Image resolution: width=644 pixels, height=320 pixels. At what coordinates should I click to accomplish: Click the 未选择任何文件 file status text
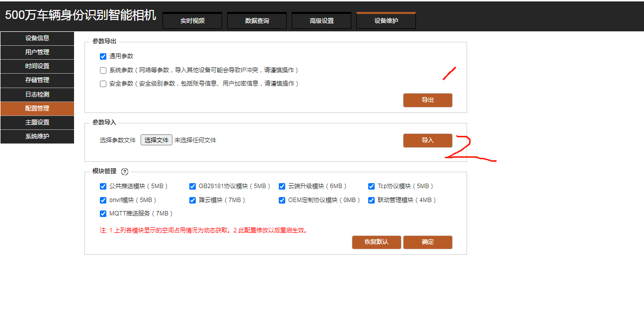[195, 140]
